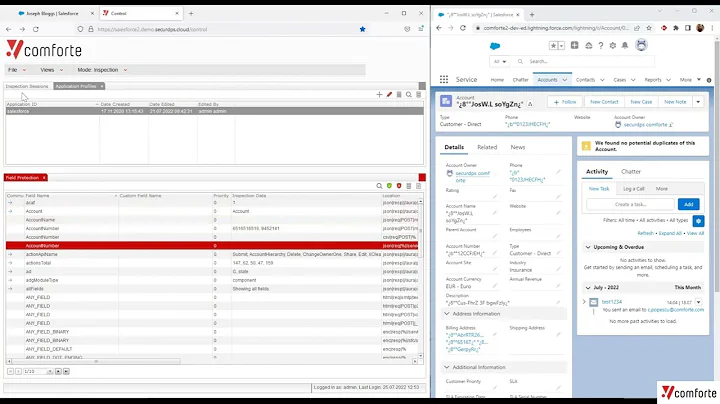The width and height of the screenshot is (720, 404).
Task: Open the Home navigation tab in Salesforce
Action: coord(497,80)
